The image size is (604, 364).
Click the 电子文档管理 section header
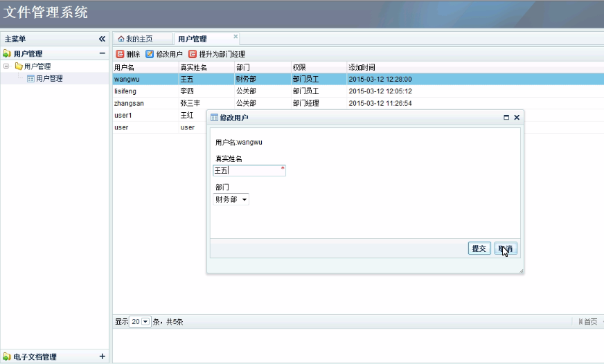click(x=55, y=356)
